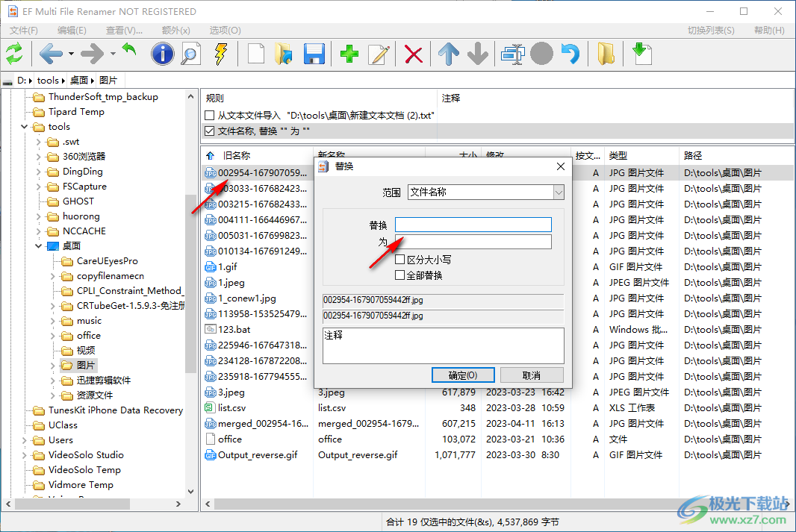Click the sort arrow beside 旧名称 header
This screenshot has height=532, width=796.
pos(210,156)
